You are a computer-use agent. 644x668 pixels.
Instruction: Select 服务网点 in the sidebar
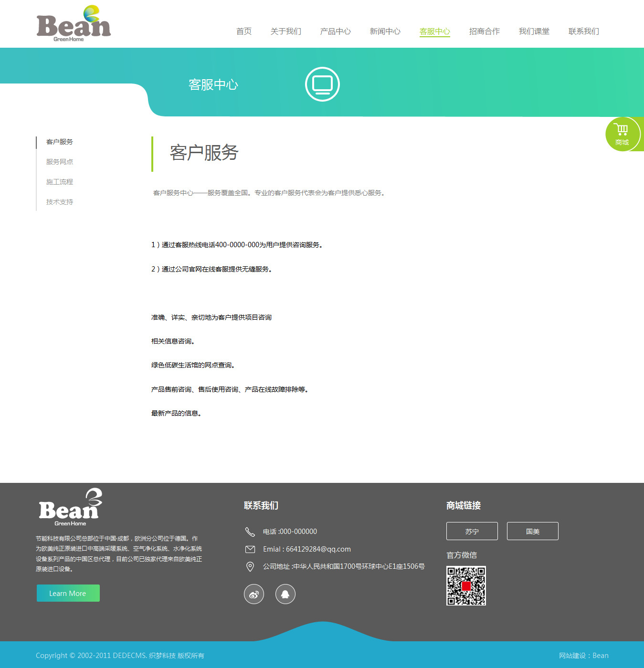point(60,162)
